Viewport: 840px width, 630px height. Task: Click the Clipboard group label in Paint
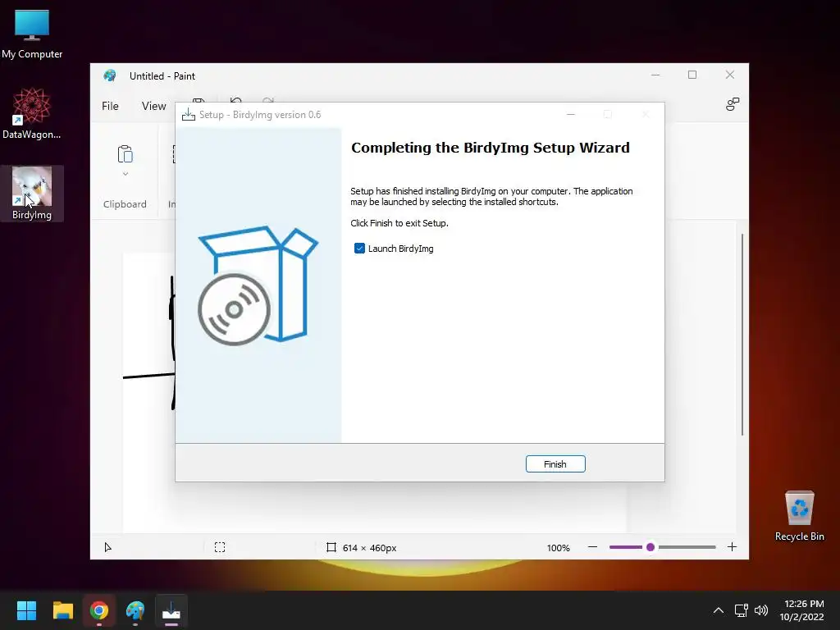[x=125, y=204]
